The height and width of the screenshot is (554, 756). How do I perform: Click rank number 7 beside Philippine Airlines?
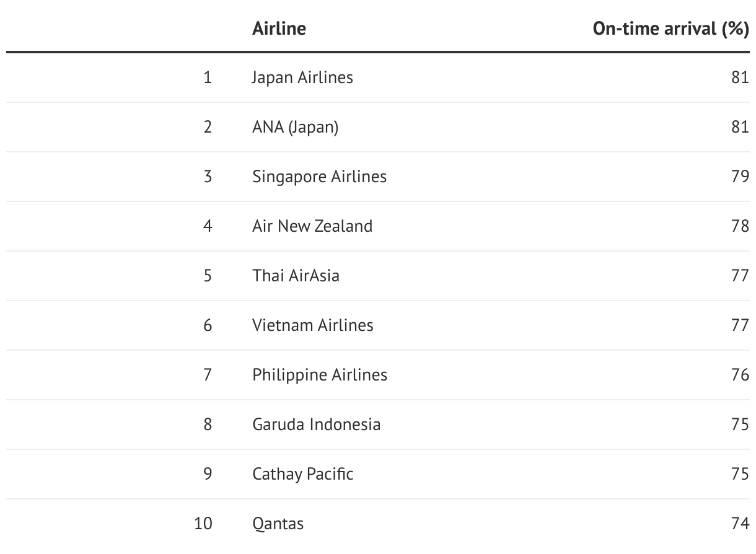pyautogui.click(x=207, y=375)
